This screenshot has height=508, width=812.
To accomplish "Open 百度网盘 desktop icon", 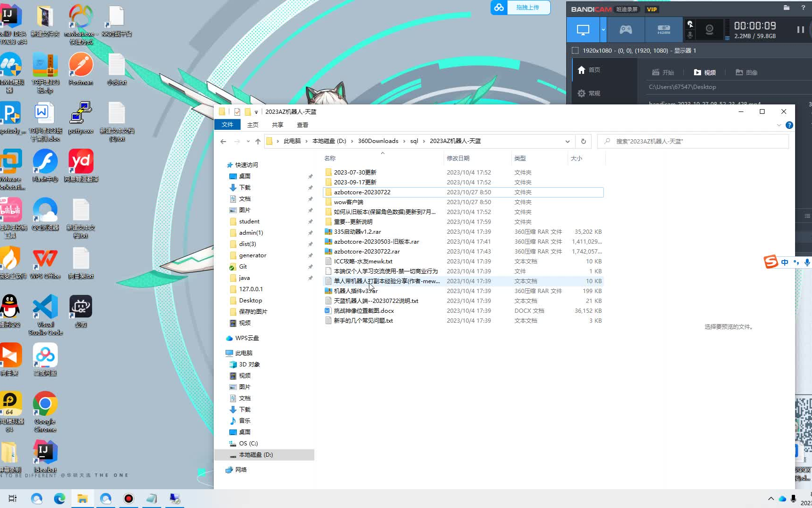I will click(x=45, y=360).
